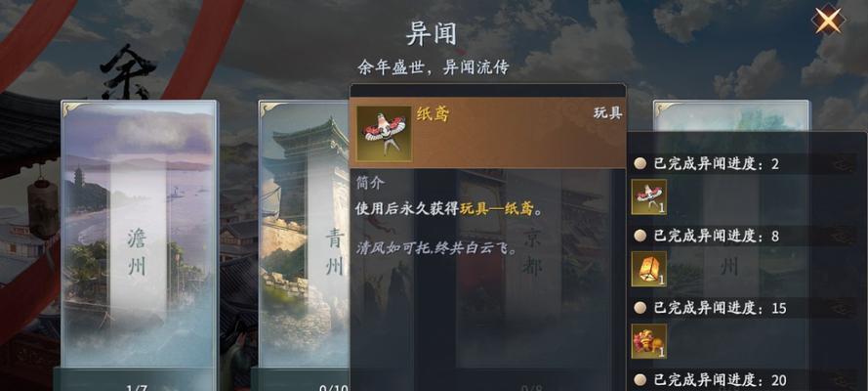The width and height of the screenshot is (868, 391).
Task: Click the 玩具 category label
Action: point(608,113)
